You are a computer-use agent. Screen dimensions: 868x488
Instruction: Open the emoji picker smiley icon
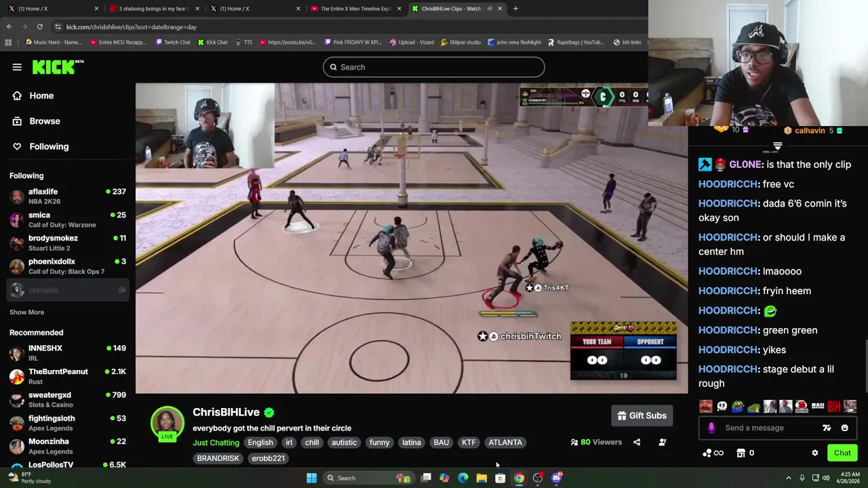click(x=844, y=428)
